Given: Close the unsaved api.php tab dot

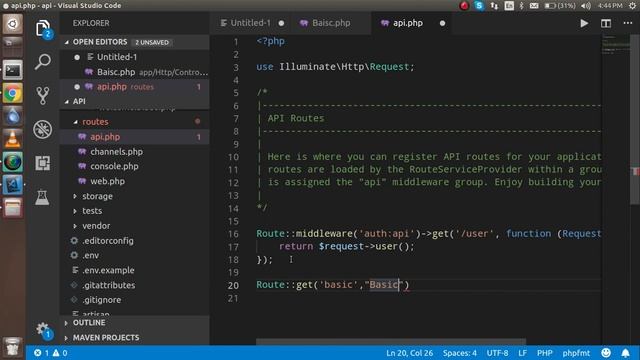Looking at the screenshot, I should (442, 23).
